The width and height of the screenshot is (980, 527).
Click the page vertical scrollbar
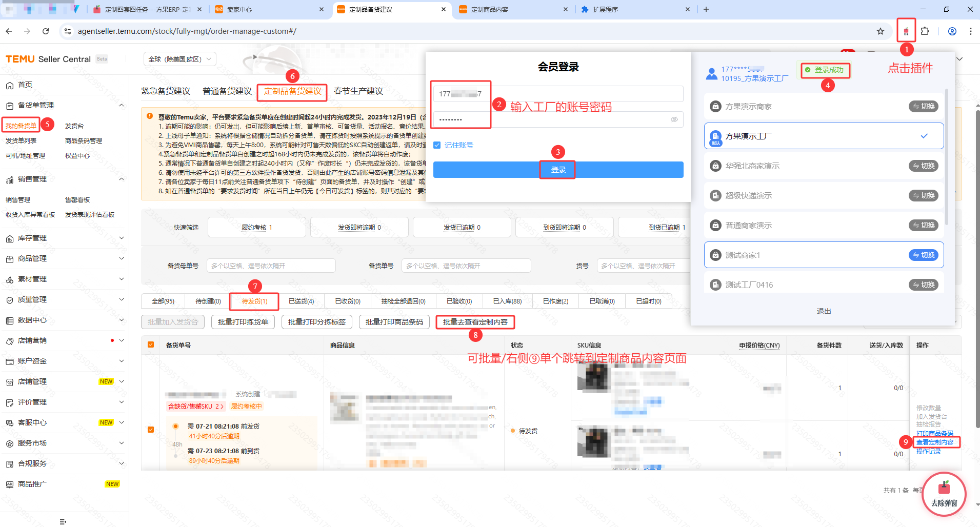click(x=977, y=269)
